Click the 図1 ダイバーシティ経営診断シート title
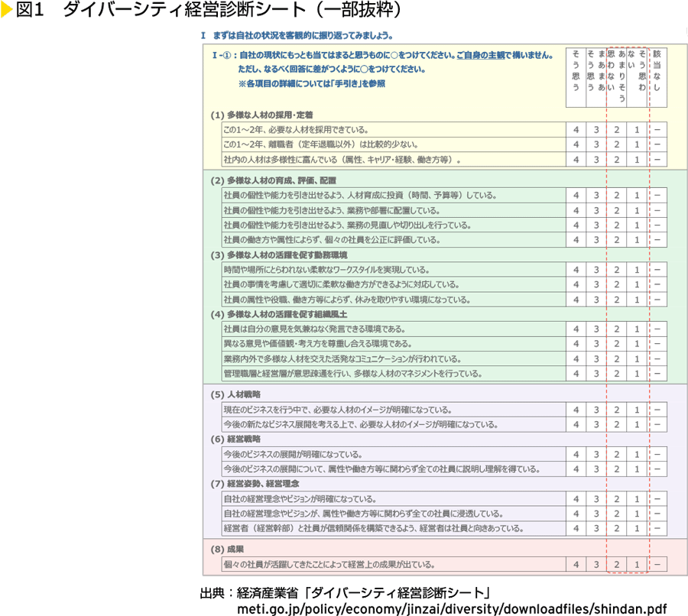Screen dimensions: 688x616 tap(205, 11)
